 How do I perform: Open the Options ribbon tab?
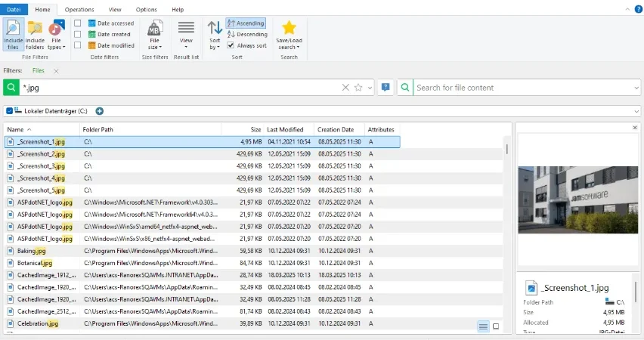[x=146, y=9]
